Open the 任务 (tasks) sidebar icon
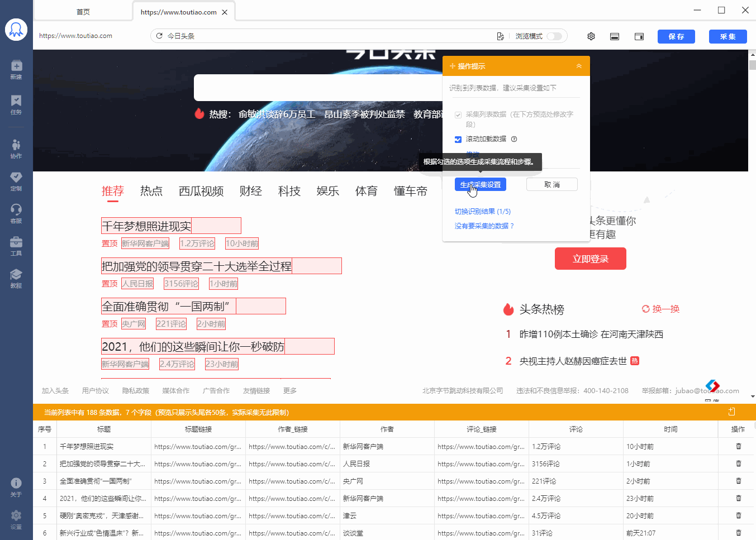 [x=16, y=104]
